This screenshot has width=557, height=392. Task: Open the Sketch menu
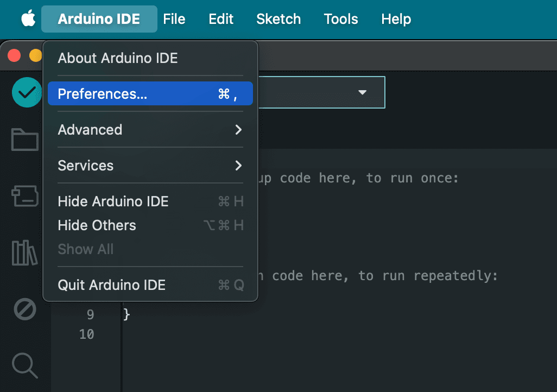278,19
